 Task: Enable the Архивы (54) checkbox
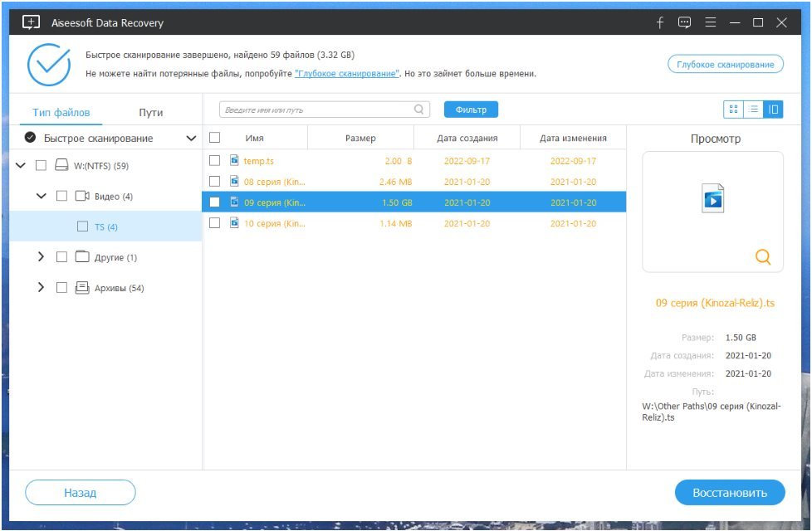(x=61, y=288)
